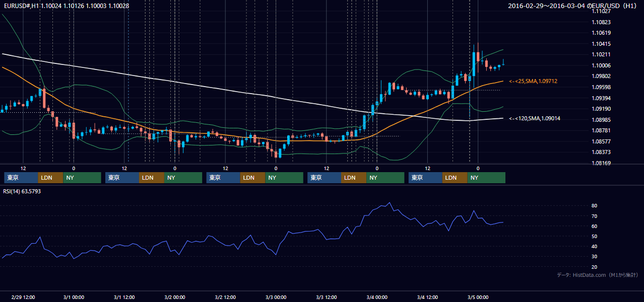
Task: Click price axis value 1.10619
Action: pyautogui.click(x=601, y=33)
